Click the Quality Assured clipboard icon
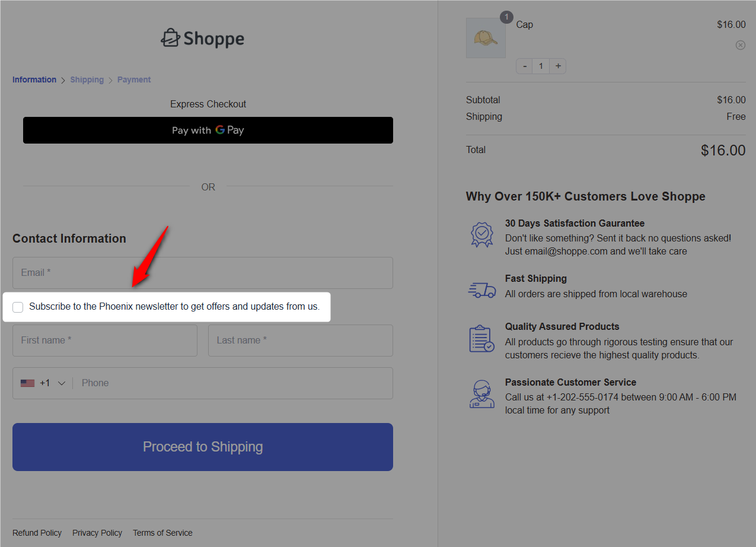 tap(481, 338)
